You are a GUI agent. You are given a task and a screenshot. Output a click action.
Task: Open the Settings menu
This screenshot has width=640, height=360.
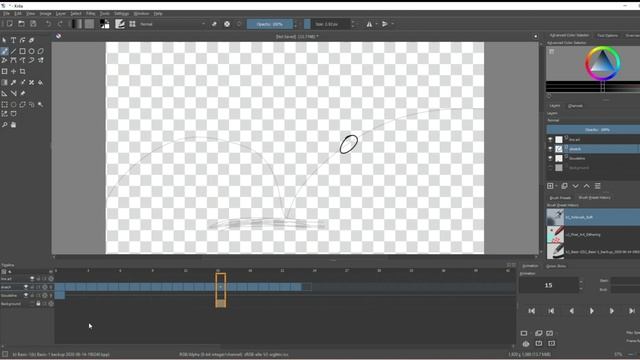(121, 13)
